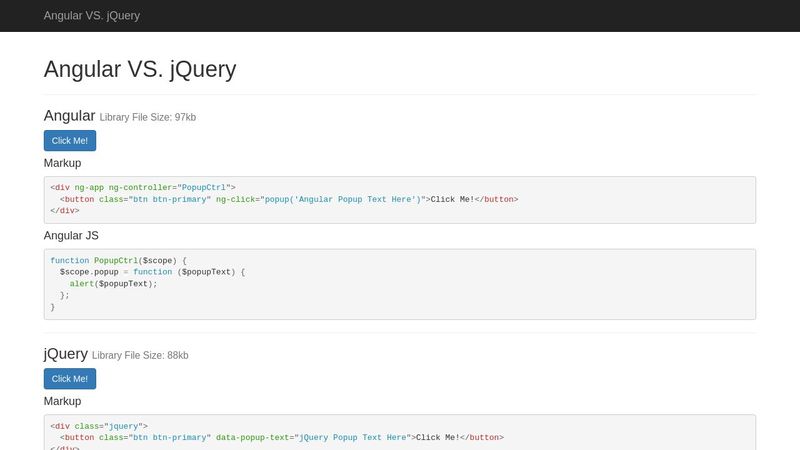Click the data-popup-text button code line
Viewport: 800px width, 450px height.
(282, 438)
